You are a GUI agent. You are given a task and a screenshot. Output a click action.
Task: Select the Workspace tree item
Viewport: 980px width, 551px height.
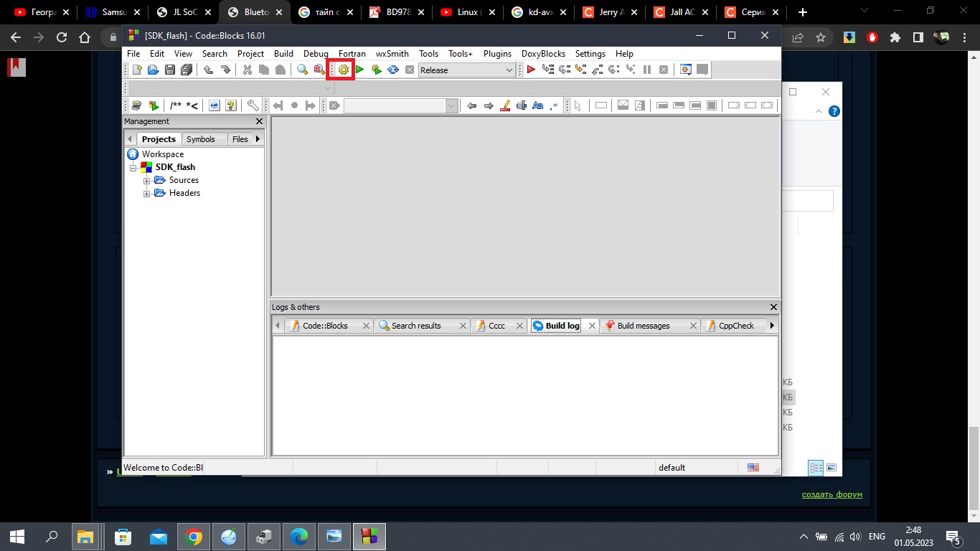pyautogui.click(x=162, y=154)
